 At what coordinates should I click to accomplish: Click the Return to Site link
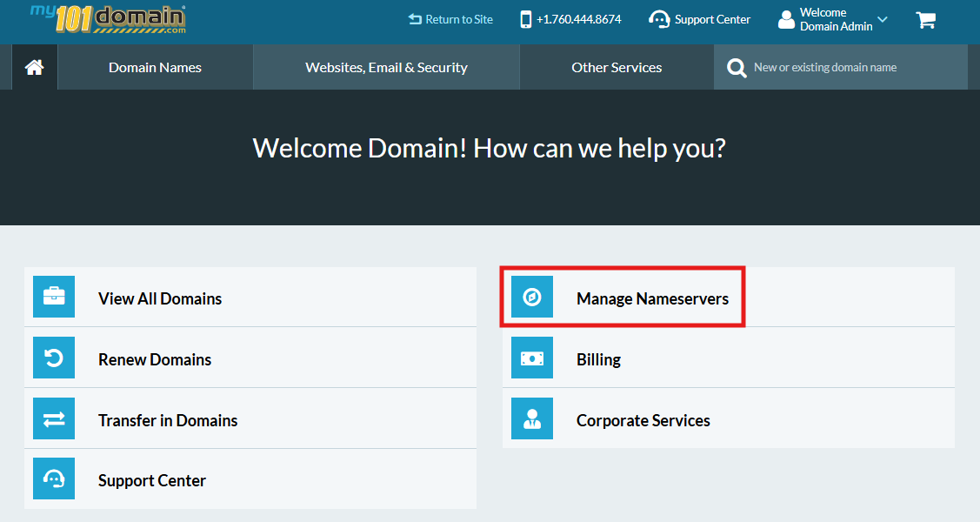450,19
